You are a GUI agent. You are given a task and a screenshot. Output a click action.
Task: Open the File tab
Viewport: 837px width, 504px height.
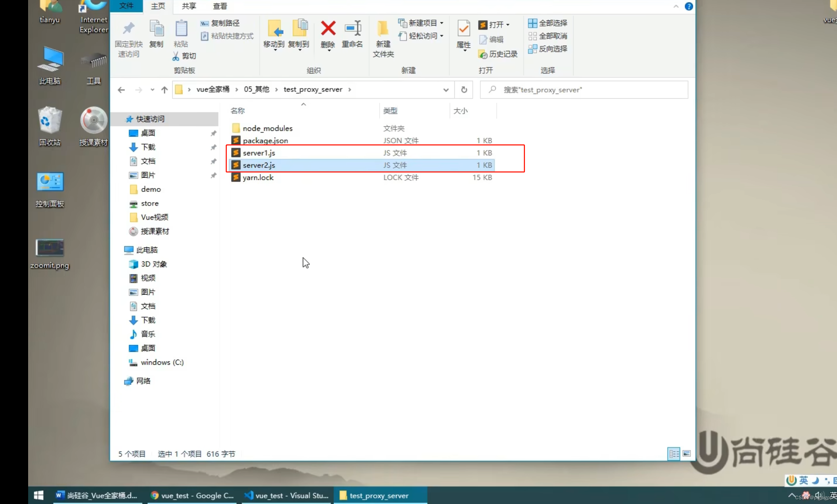(127, 6)
